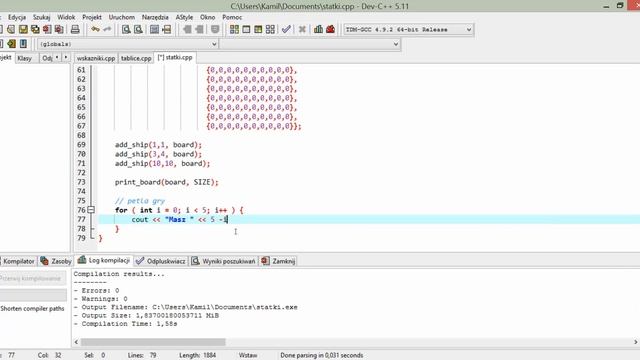Image resolution: width=640 pixels, height=360 pixels.
Task: Open the Projekt menu
Action: pos(92,17)
